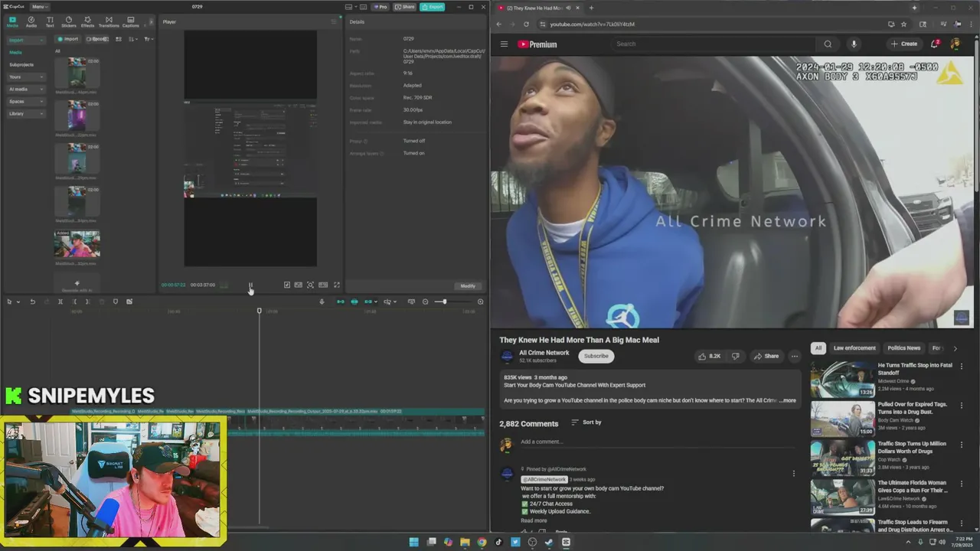This screenshot has width=980, height=551.
Task: Select Subprojects in CapCut sidebar
Action: tap(21, 64)
